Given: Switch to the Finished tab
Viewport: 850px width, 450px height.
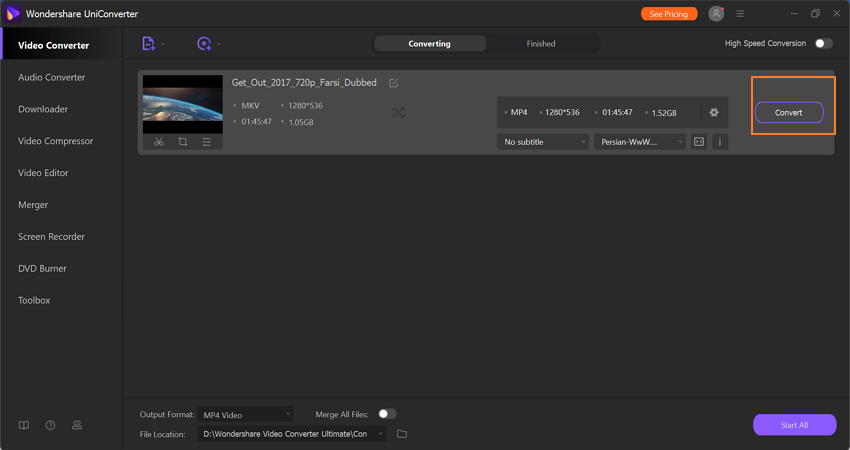Looking at the screenshot, I should (541, 43).
